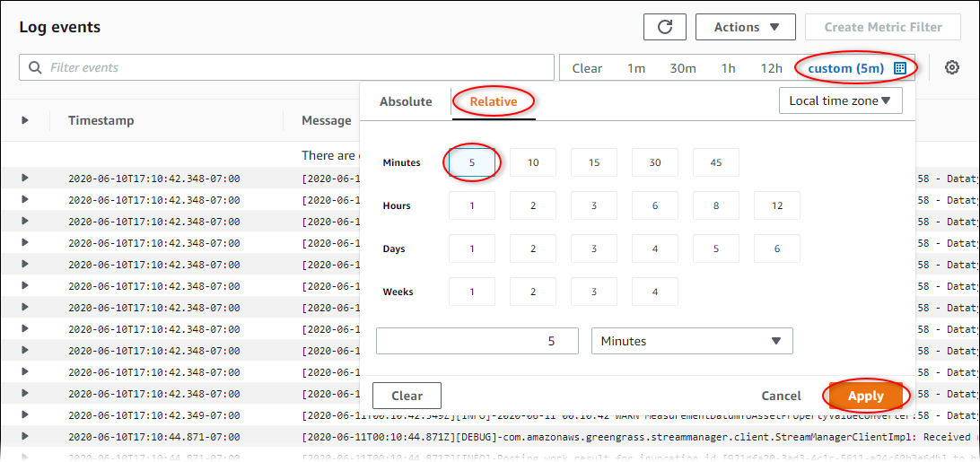Viewport: 980px width, 462px height.
Task: Click the custom duration number field
Action: [x=478, y=341]
